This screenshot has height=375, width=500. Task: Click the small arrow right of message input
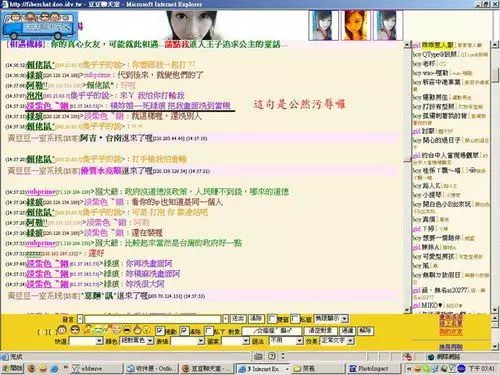pyautogui.click(x=225, y=319)
